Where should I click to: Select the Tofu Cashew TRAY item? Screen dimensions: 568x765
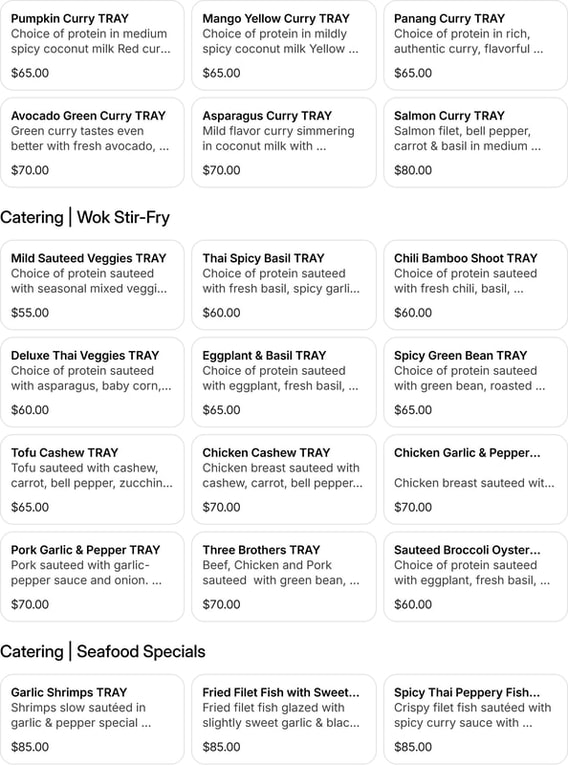(x=92, y=479)
